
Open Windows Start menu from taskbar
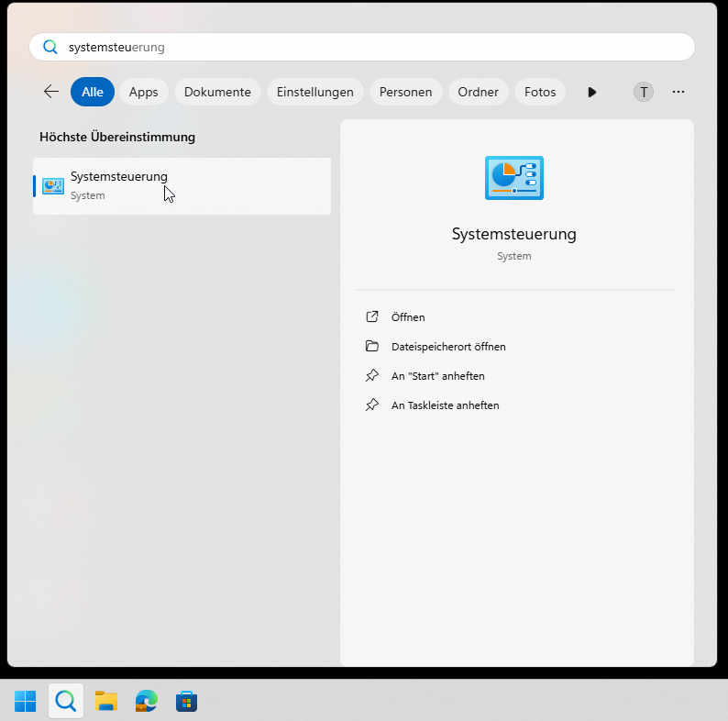pos(25,702)
